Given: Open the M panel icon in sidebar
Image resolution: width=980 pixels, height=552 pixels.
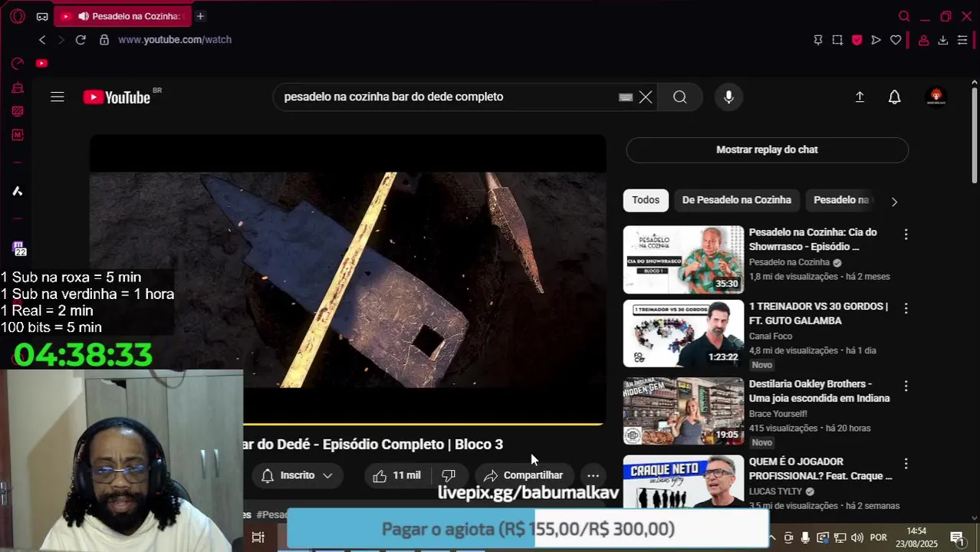Looking at the screenshot, I should (18, 135).
